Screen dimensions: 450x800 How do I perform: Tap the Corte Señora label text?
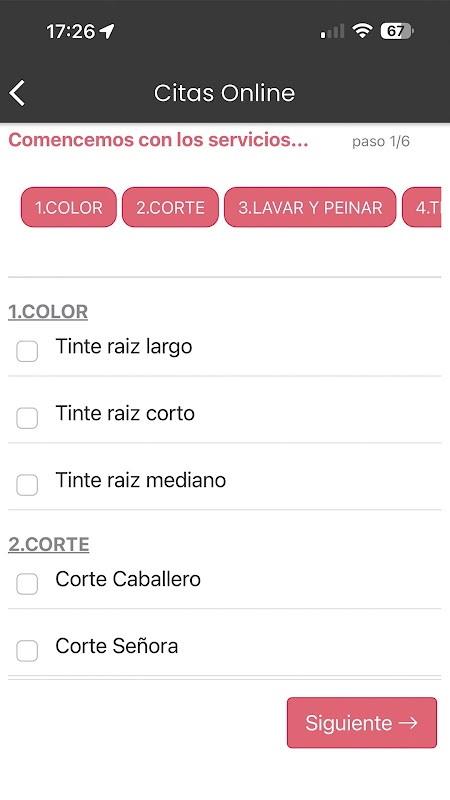117,646
